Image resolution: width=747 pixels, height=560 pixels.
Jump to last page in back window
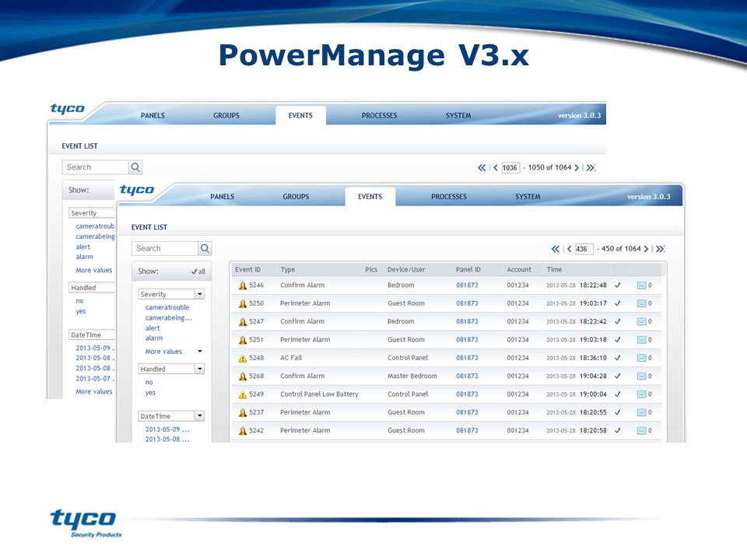[591, 168]
